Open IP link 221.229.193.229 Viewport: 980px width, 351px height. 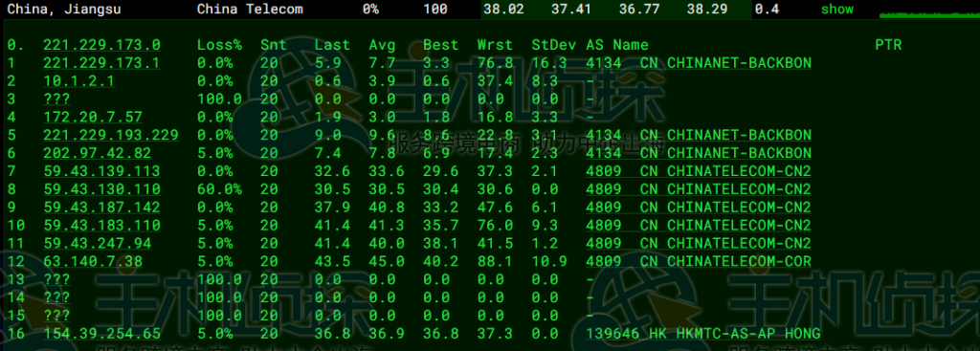(111, 135)
